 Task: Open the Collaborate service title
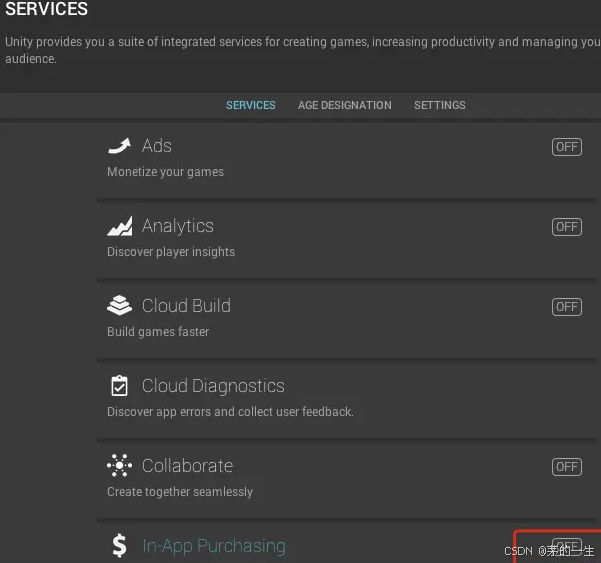(187, 466)
